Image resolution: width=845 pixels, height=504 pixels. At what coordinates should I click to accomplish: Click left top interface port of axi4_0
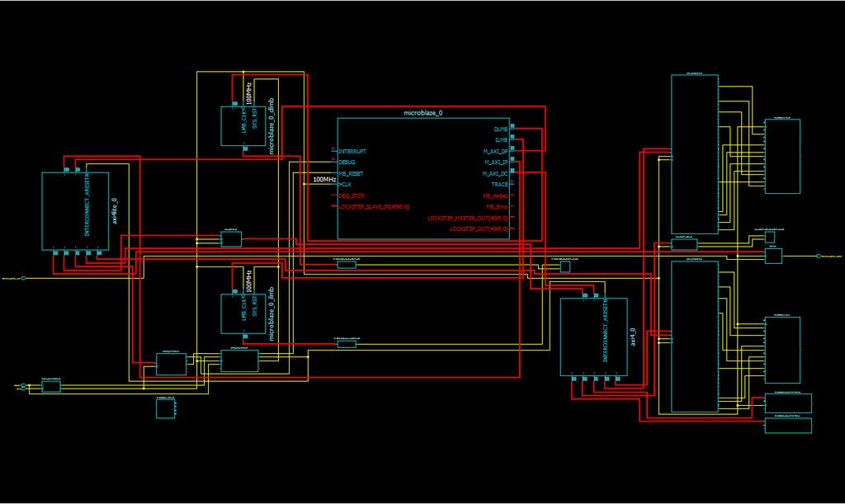point(585,295)
